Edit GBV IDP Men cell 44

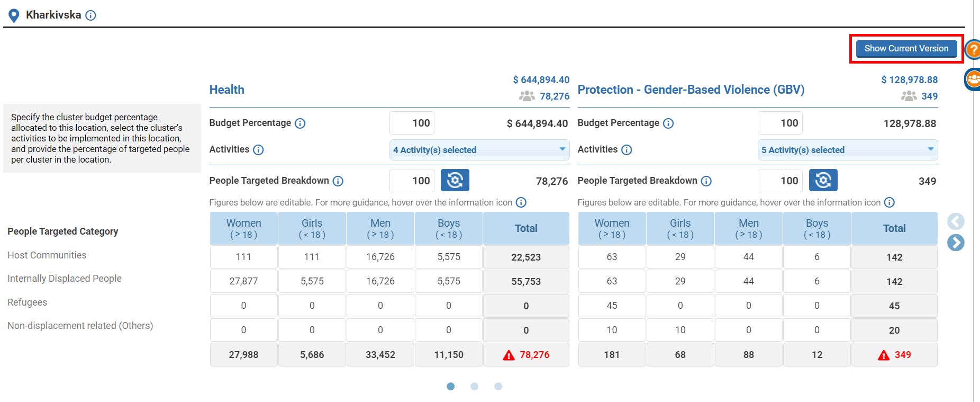[x=749, y=281]
